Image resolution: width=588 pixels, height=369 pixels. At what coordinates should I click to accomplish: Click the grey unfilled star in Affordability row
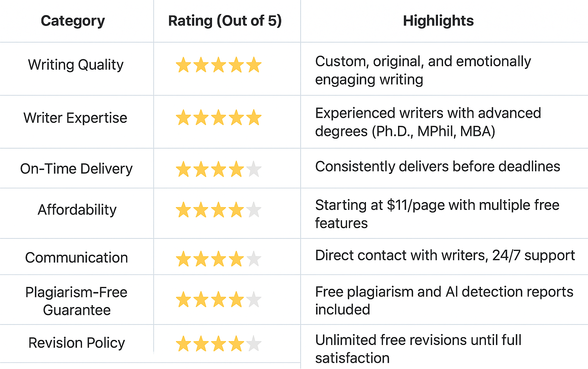click(x=254, y=210)
